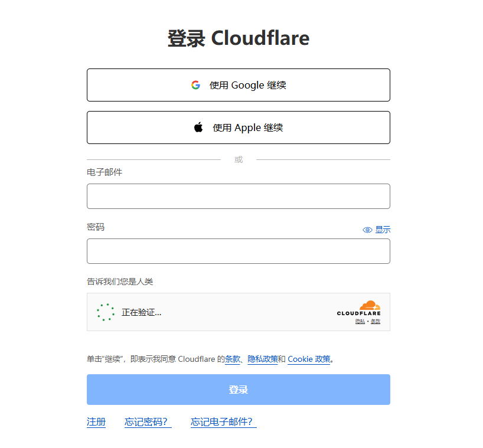
Task: Focus the 密码 password input field
Action: (238, 251)
